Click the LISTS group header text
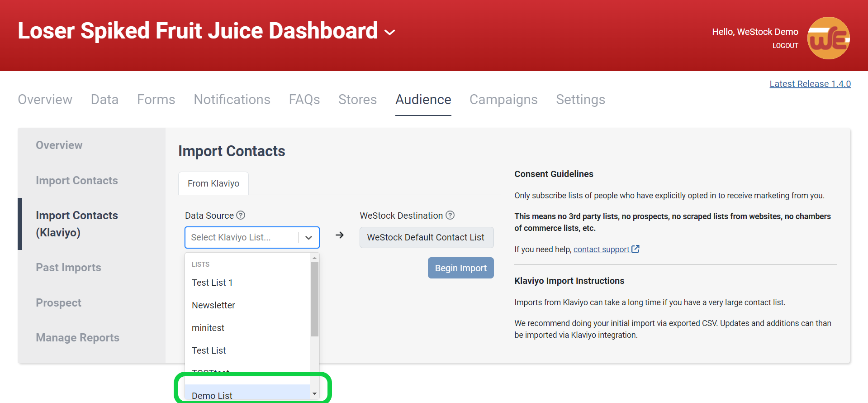The width and height of the screenshot is (868, 403). click(x=200, y=264)
